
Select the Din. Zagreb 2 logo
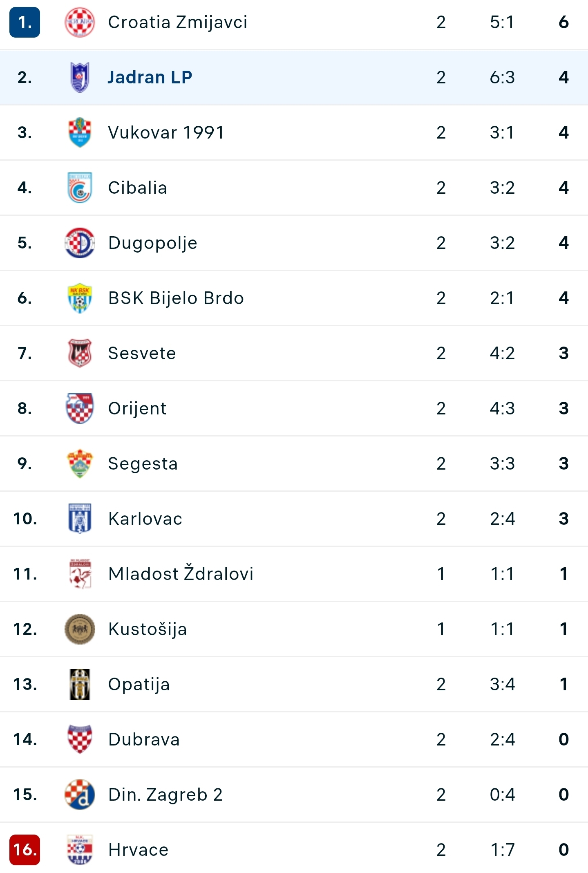(x=80, y=795)
